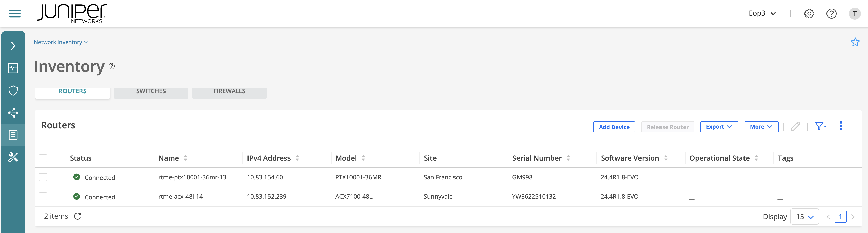Favorite this page with star icon
Viewport: 868px width, 233px height.
855,42
